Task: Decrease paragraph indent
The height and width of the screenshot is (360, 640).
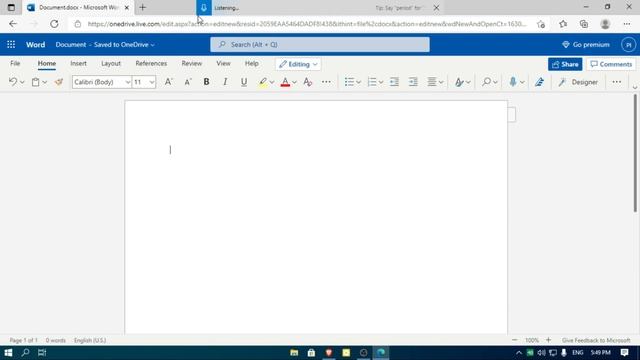Action: (x=394, y=82)
